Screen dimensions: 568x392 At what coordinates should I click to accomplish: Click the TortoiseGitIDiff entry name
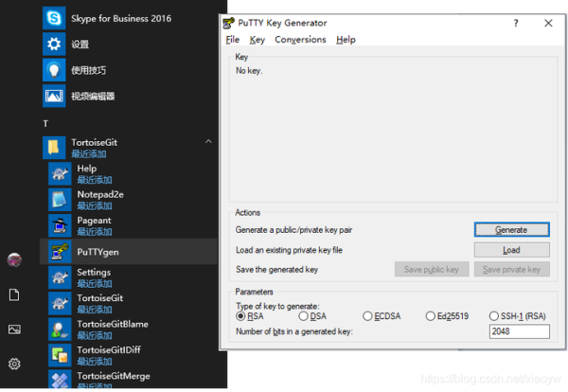coord(109,350)
